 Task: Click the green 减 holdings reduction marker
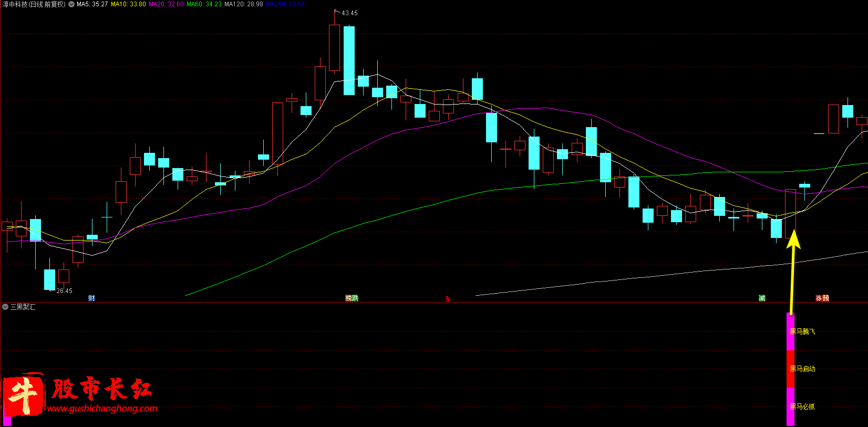click(x=762, y=298)
